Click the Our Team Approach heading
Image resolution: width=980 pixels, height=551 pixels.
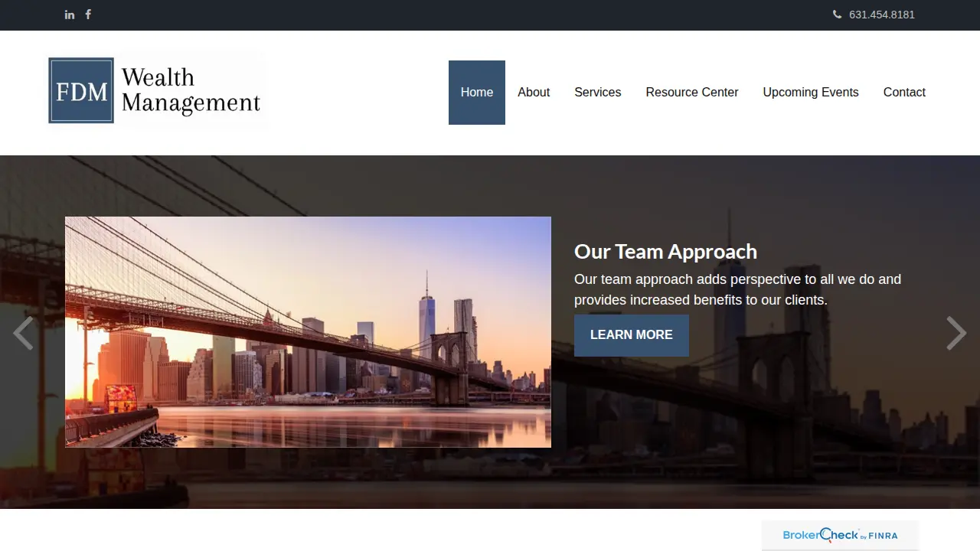(x=665, y=252)
